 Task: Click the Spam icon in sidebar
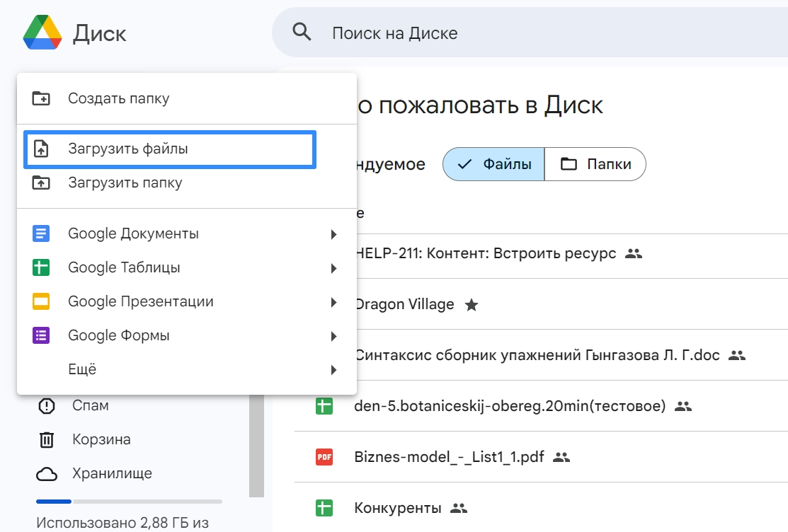[47, 405]
